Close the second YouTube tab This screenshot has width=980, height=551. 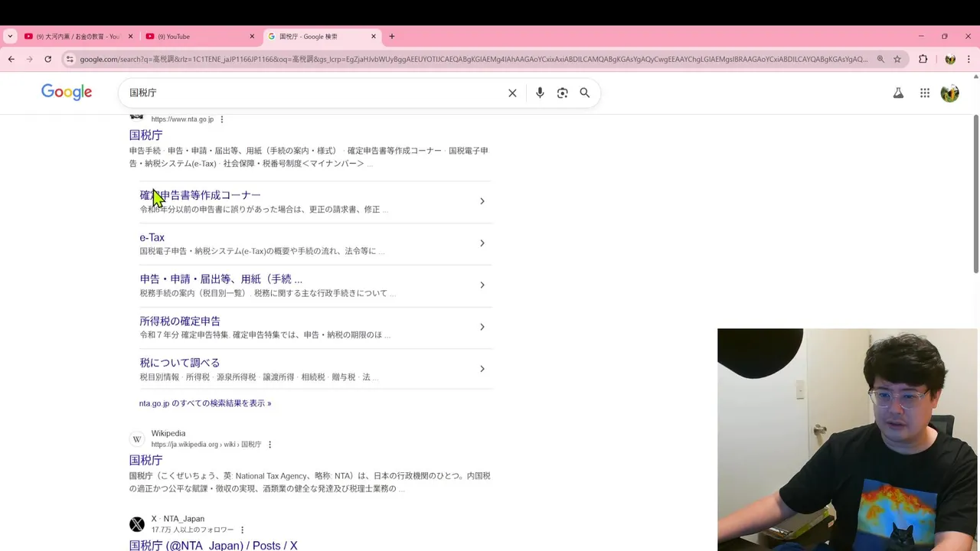tap(252, 36)
